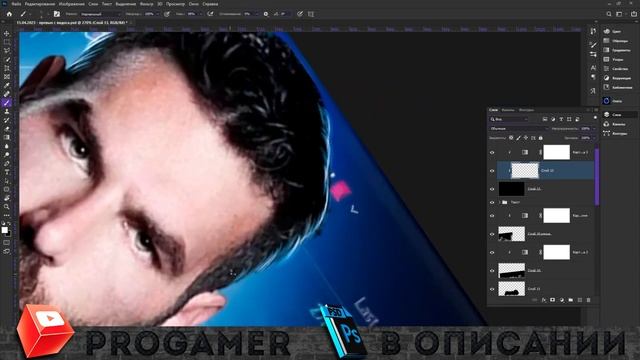Viewport: 640px width, 360px height.
Task: Delete layer with the trash icon
Action: [589, 300]
